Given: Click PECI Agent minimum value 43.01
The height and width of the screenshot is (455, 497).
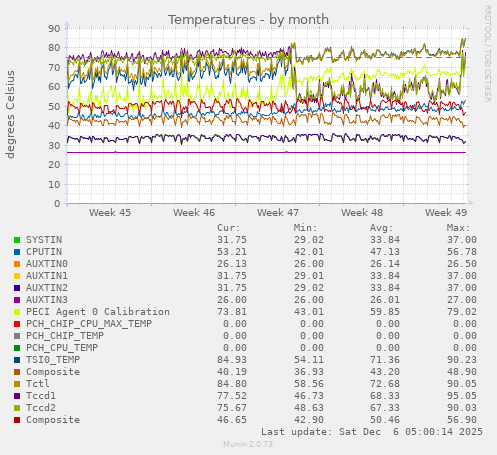Looking at the screenshot, I should point(309,312).
